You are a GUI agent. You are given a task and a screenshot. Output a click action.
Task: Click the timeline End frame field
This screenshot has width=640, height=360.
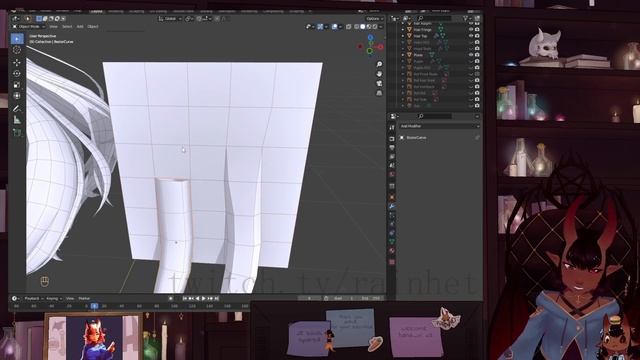[371, 298]
